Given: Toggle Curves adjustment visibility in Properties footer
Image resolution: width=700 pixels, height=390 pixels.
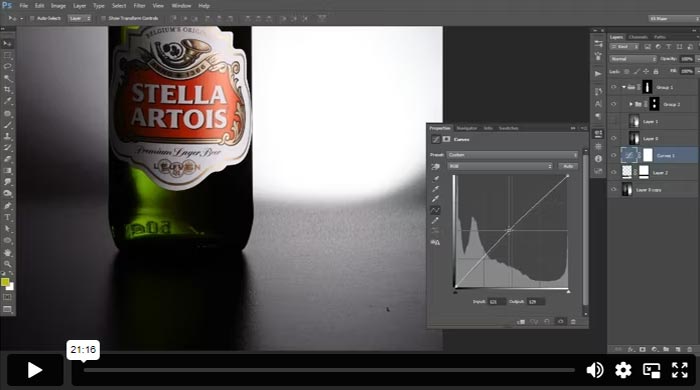Looking at the screenshot, I should click(x=560, y=321).
